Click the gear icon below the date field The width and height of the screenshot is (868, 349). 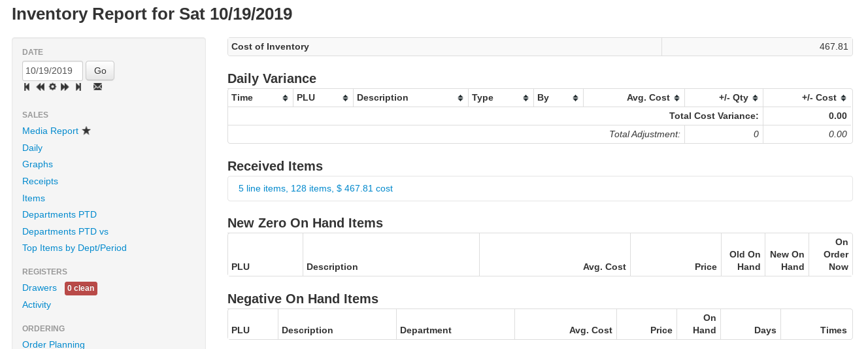click(53, 87)
